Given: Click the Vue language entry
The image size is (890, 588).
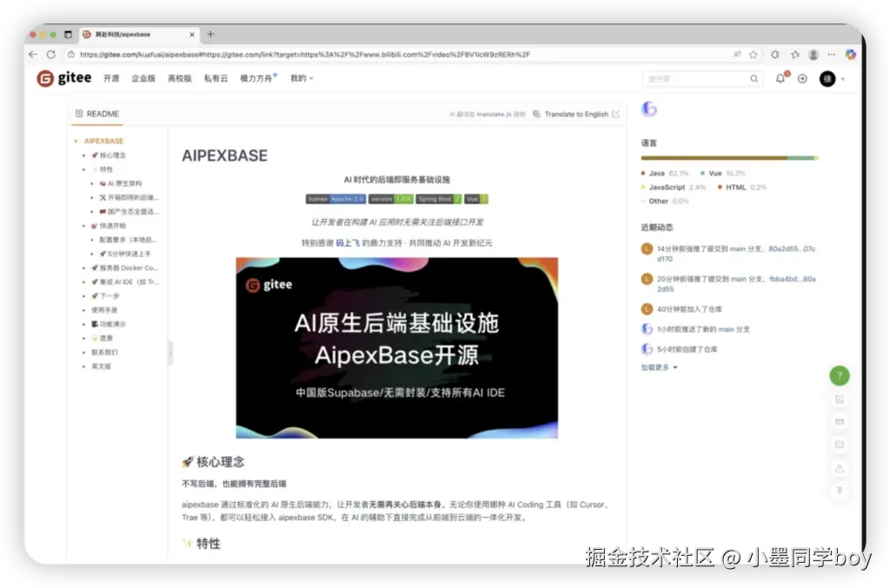Looking at the screenshot, I should [722, 174].
